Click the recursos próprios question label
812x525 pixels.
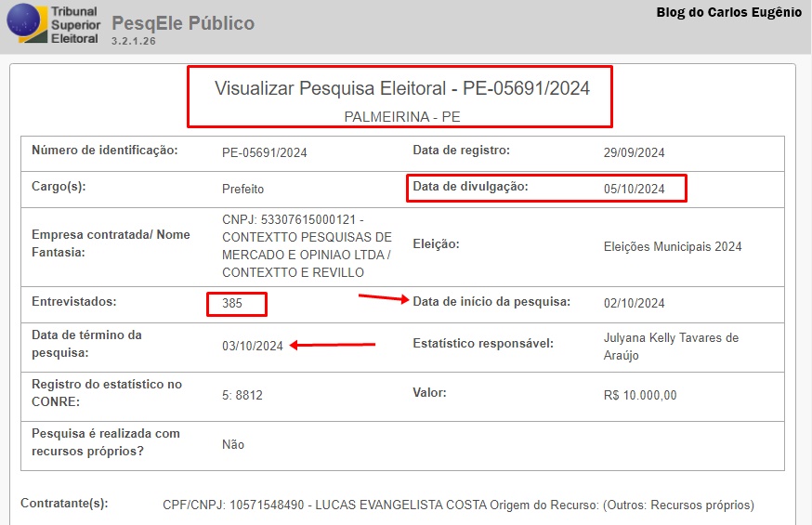coord(106,442)
